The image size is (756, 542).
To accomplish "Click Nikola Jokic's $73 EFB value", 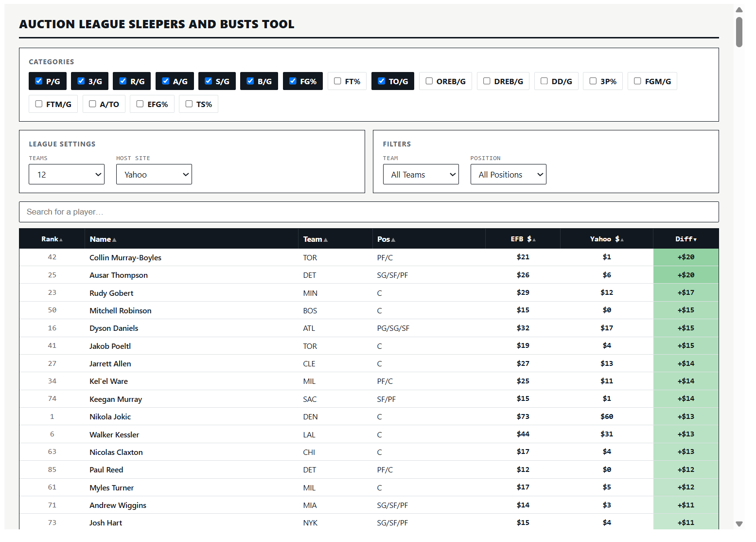I will 523,416.
